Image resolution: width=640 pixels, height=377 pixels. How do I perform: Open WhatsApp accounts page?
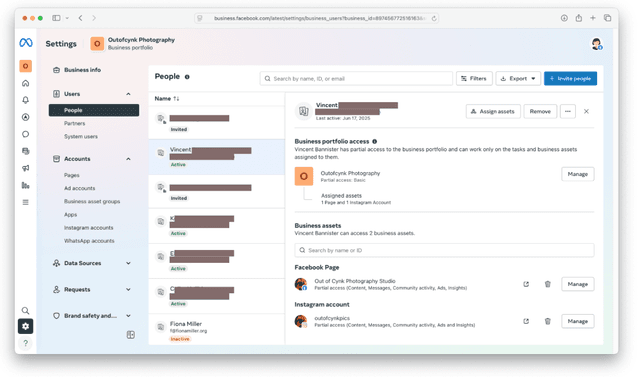(89, 241)
